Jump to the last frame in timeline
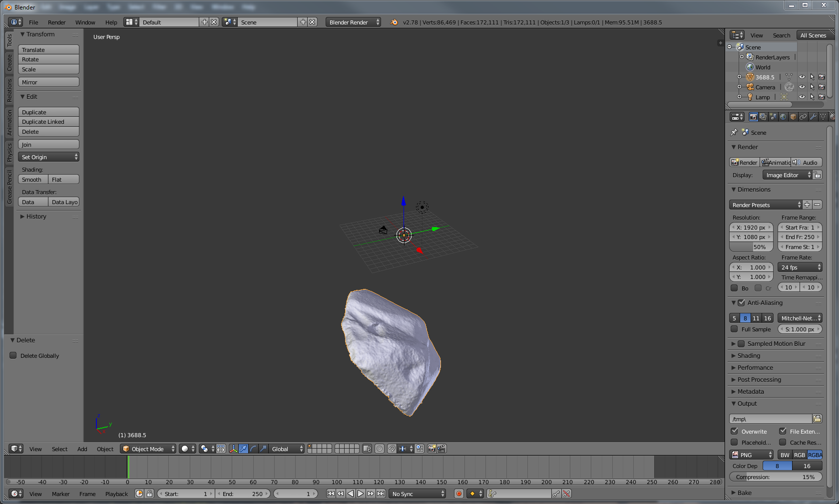The image size is (839, 504). pyautogui.click(x=381, y=494)
